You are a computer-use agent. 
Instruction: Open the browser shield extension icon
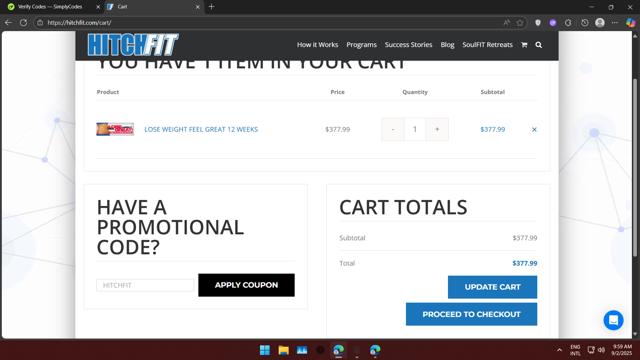(x=538, y=23)
